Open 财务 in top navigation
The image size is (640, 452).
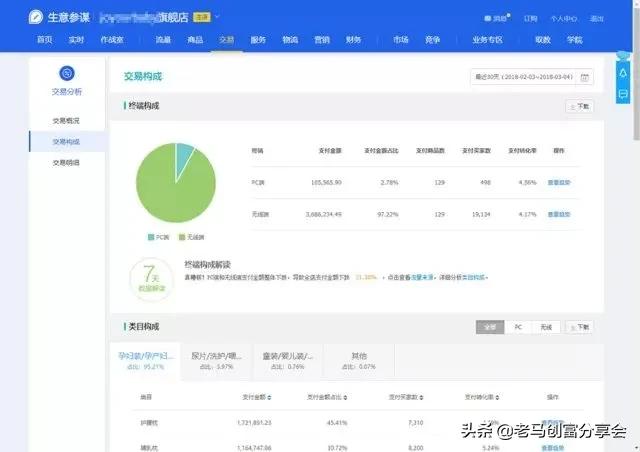pos(353,40)
